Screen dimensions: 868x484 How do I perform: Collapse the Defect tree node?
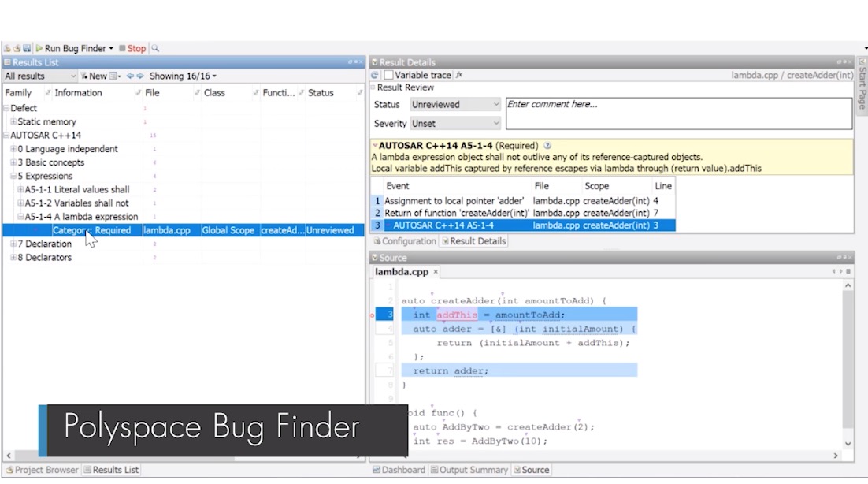6,108
